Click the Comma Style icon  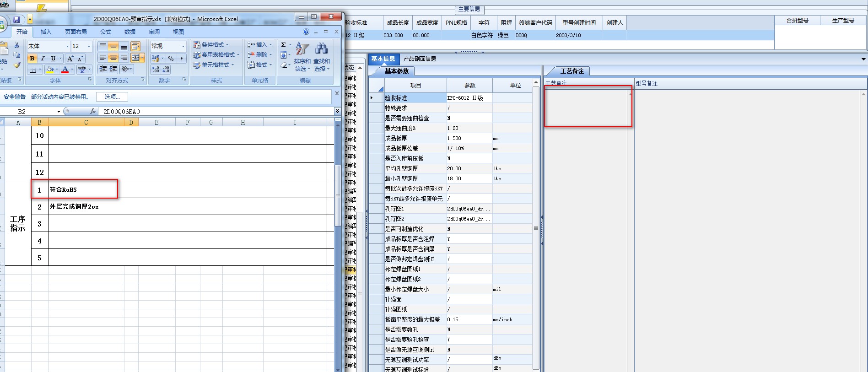tap(182, 59)
